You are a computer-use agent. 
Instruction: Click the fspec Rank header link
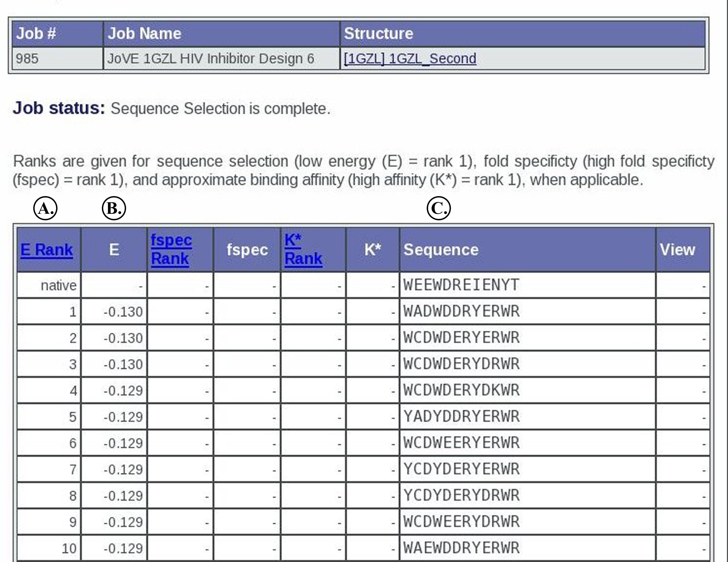pos(171,249)
